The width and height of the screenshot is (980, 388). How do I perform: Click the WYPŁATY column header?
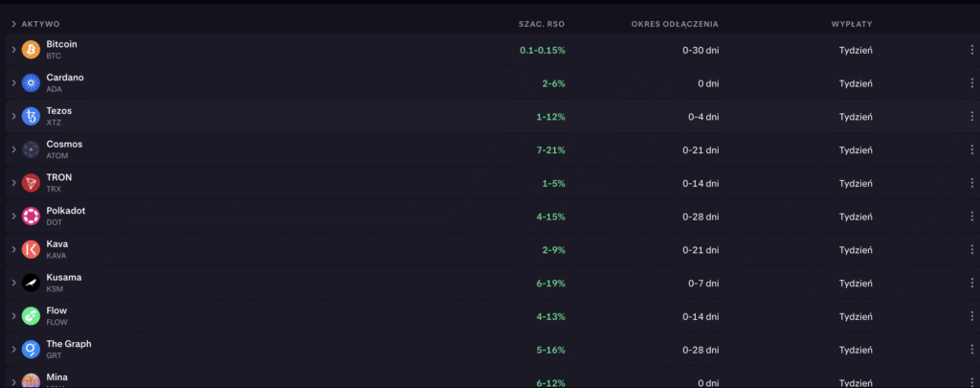pyautogui.click(x=851, y=23)
